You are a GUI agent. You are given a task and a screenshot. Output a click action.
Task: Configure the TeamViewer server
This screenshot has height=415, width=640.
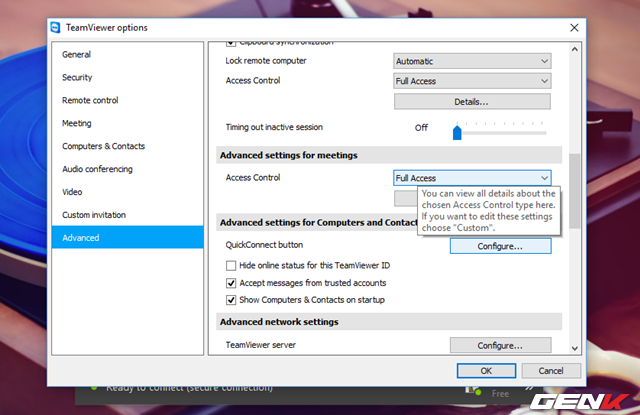pyautogui.click(x=500, y=345)
